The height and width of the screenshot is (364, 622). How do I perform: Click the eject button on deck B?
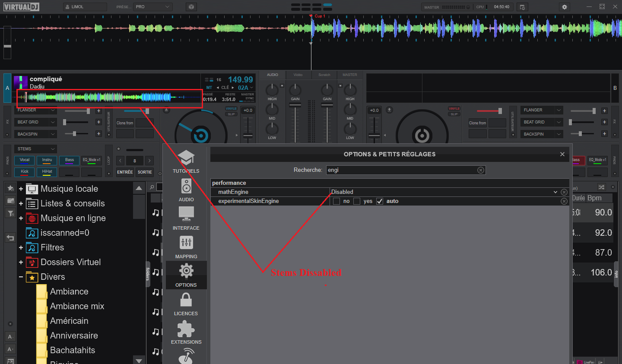coord(389,110)
